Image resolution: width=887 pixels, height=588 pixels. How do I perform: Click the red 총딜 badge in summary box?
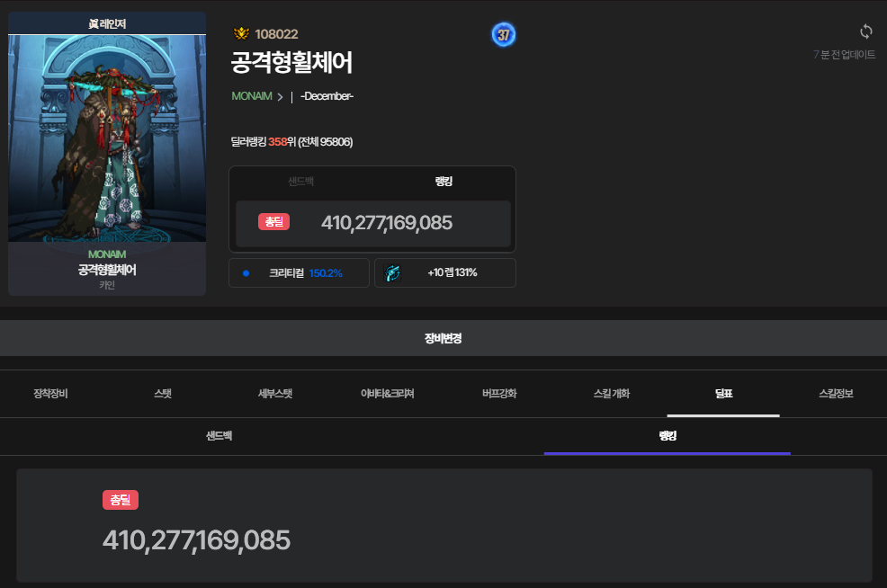pos(273,222)
